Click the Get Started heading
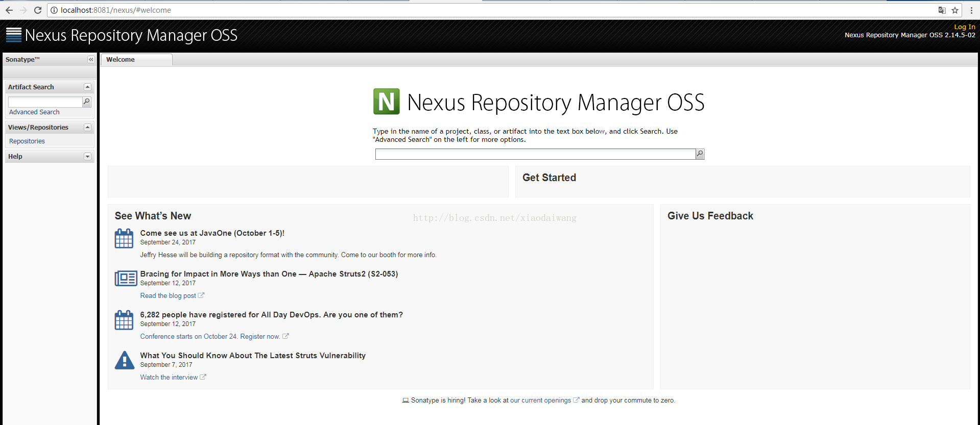Screen dimensions: 980x425 tap(549, 178)
